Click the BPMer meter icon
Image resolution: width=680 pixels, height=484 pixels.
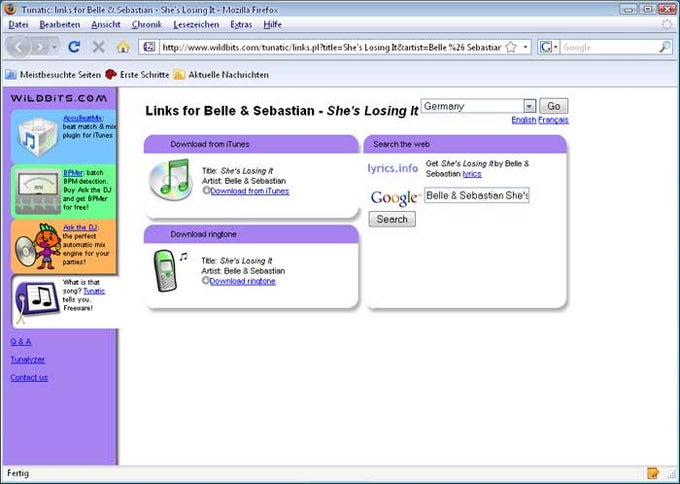tap(37, 190)
